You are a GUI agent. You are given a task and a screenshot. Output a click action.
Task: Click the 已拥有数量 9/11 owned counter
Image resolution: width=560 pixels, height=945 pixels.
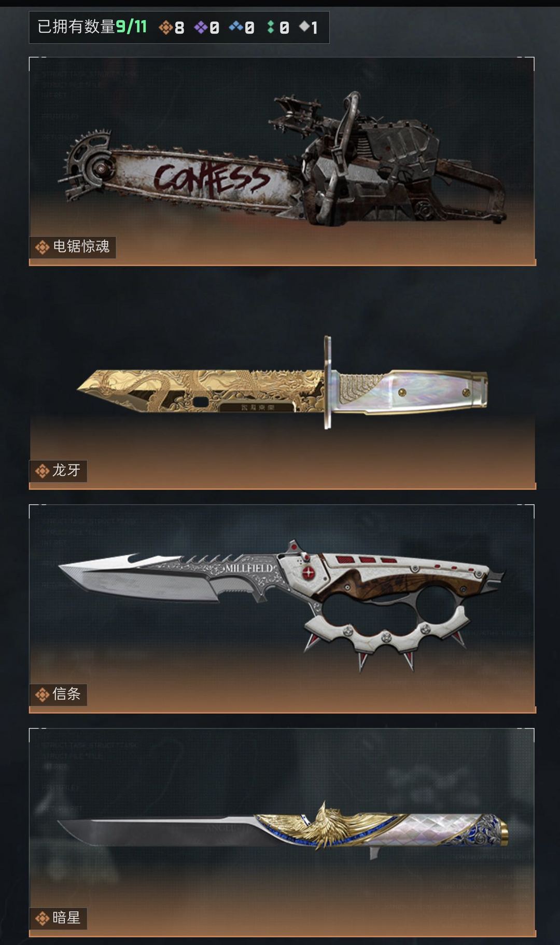tap(92, 26)
